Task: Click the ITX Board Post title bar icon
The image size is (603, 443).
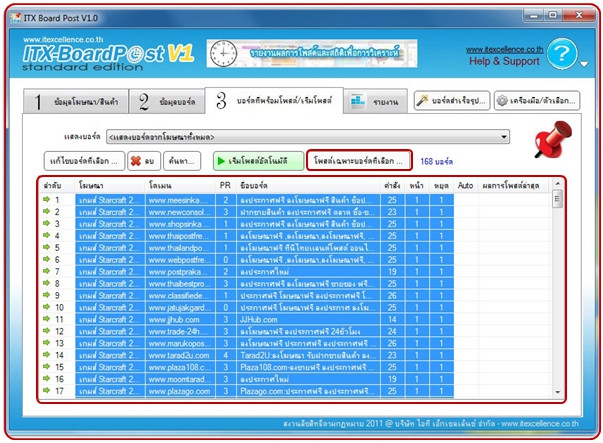Action: 15,17
